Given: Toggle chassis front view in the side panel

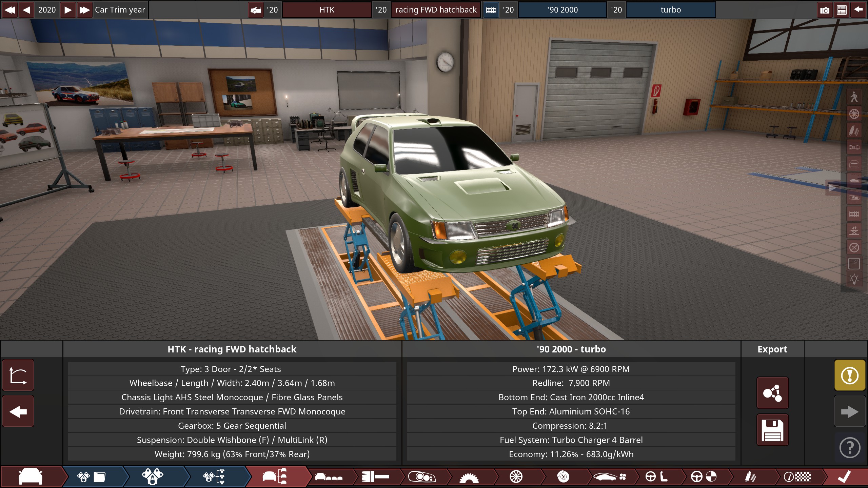Looking at the screenshot, I should click(x=854, y=164).
